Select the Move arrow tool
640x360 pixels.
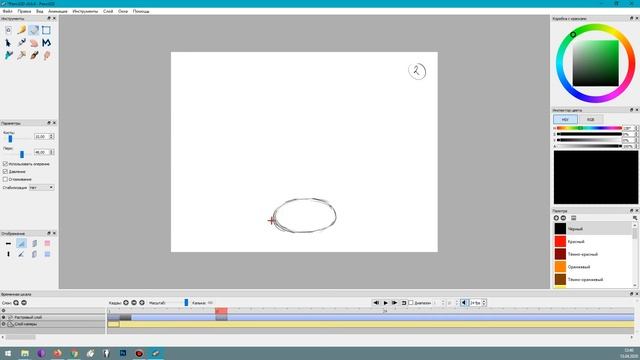[9, 42]
